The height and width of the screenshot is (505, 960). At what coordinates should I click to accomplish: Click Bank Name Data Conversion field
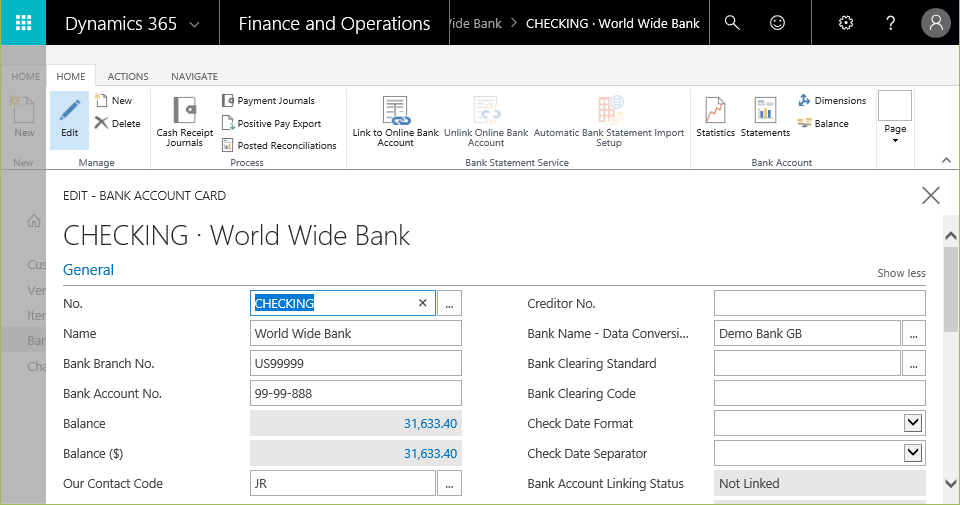(807, 334)
